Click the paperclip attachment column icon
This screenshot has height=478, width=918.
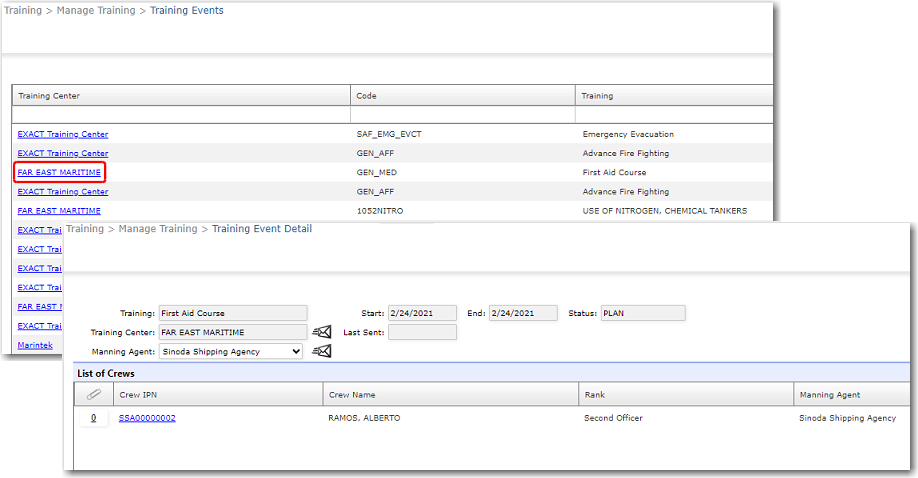(94, 395)
